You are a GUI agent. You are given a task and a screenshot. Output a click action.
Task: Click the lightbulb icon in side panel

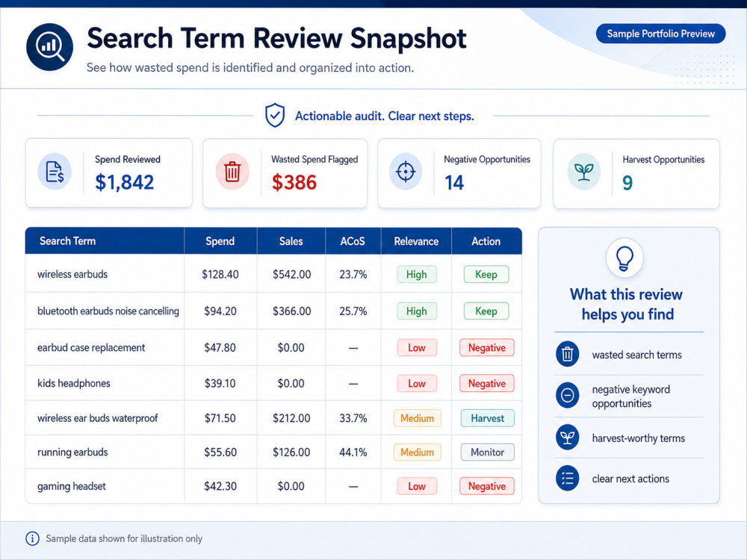624,258
